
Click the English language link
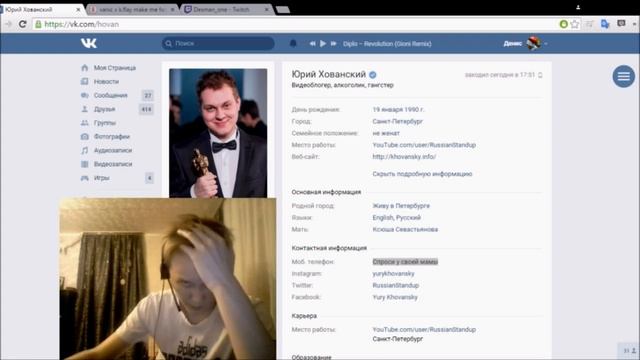(383, 218)
